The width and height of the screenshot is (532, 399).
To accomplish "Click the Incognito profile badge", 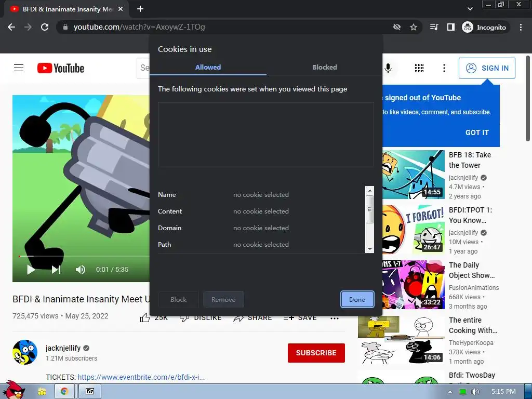I will pos(484,27).
